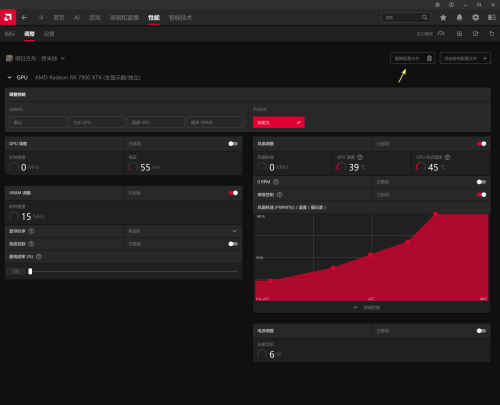Disable the fan tuning toggle
The image size is (500, 405).
click(481, 144)
